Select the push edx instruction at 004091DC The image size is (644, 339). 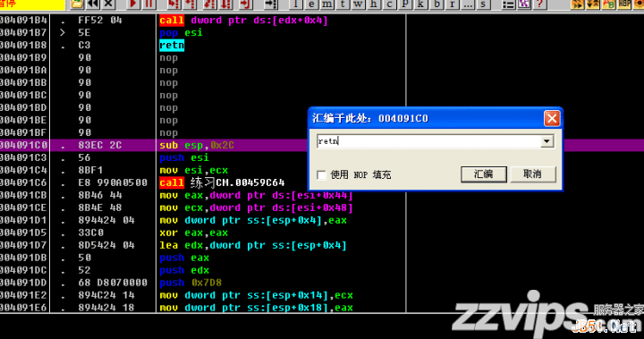click(x=184, y=270)
